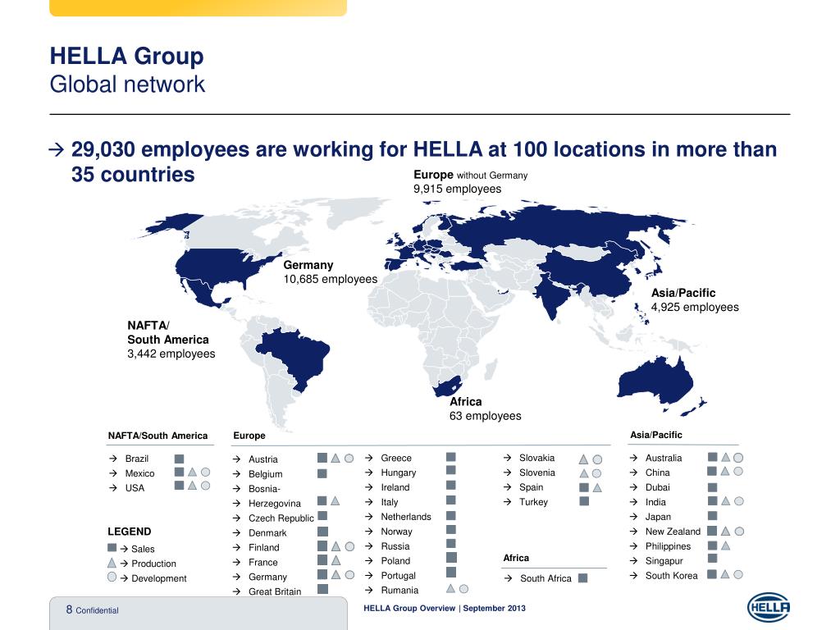Click 'Denmark' in the Europe list

(x=267, y=533)
